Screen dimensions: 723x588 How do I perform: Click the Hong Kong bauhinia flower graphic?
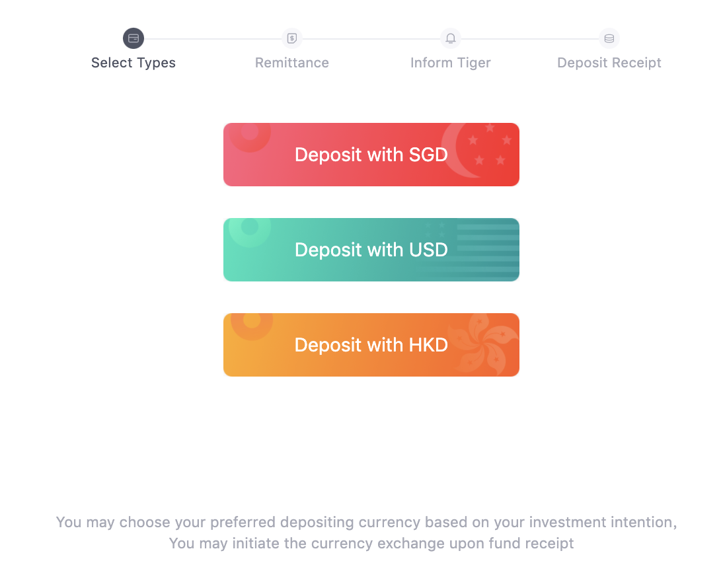(x=482, y=345)
